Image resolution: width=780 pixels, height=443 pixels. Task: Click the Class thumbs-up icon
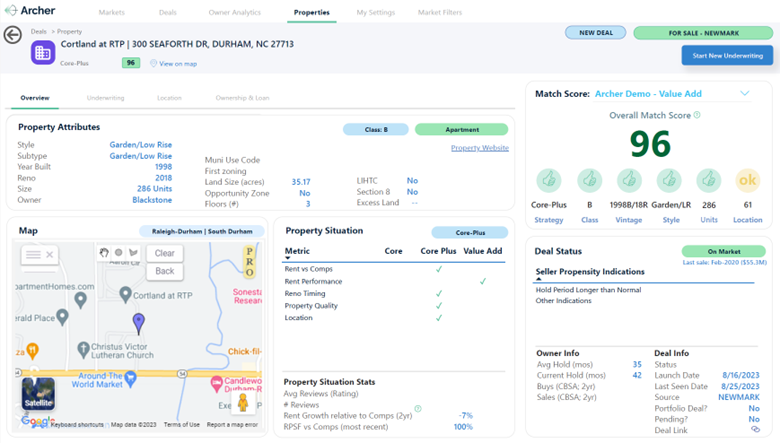(x=589, y=180)
